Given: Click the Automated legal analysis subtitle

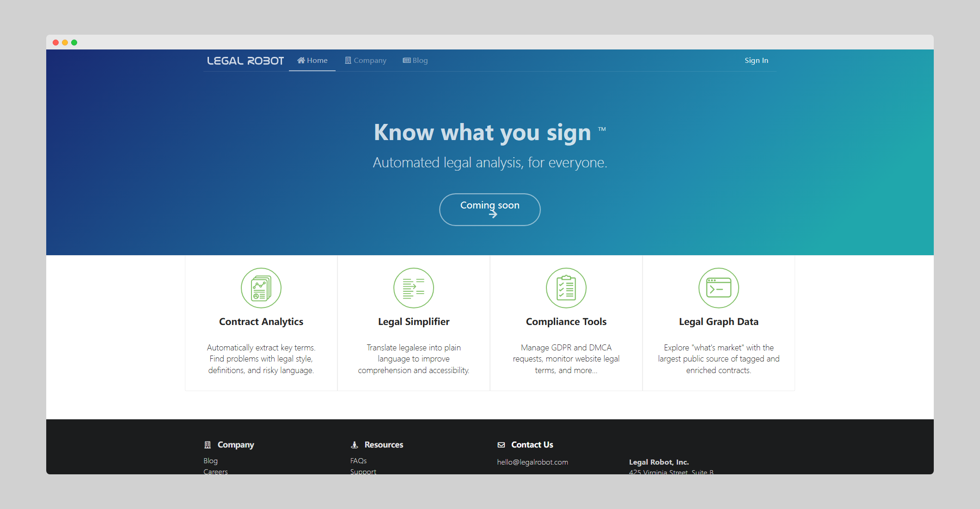Looking at the screenshot, I should pyautogui.click(x=490, y=163).
